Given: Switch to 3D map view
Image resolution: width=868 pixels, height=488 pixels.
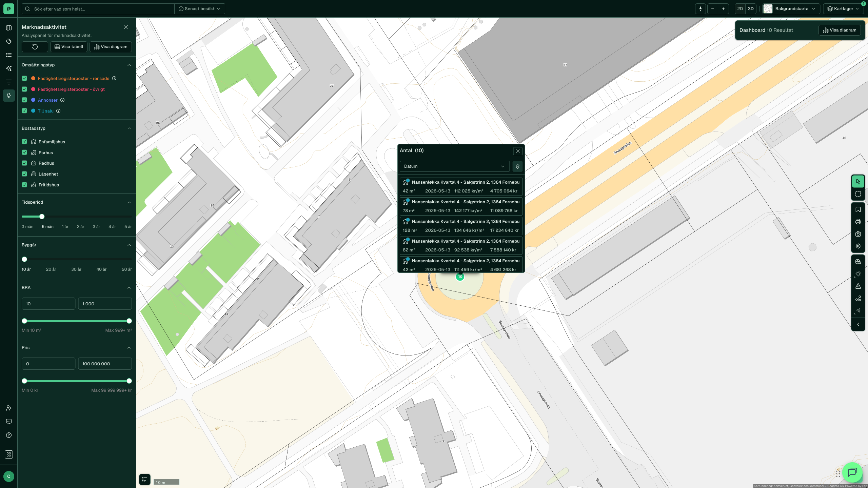Looking at the screenshot, I should [x=751, y=9].
